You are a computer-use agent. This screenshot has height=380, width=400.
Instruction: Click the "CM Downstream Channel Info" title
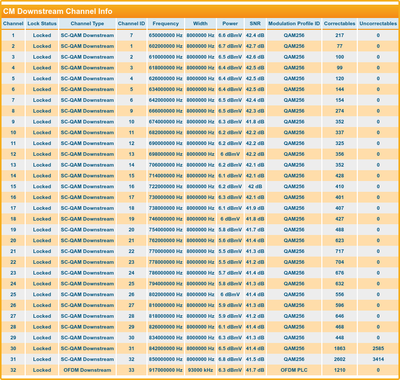point(58,11)
